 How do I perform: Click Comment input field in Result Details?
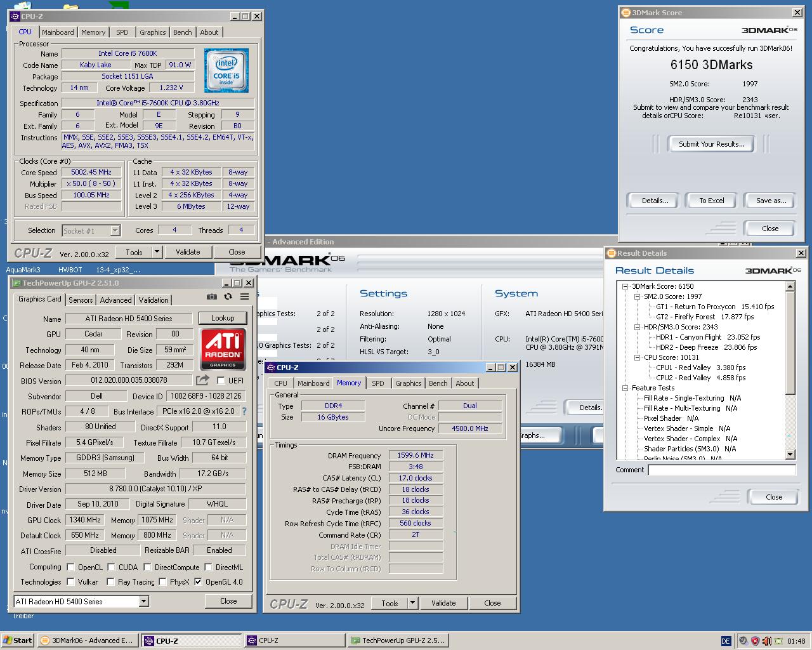coord(722,470)
